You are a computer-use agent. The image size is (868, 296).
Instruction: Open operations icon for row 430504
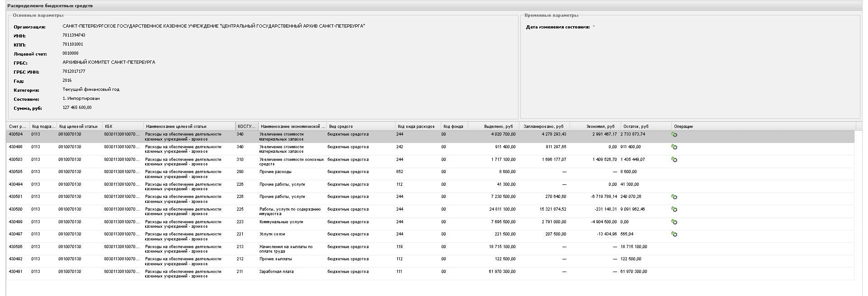click(x=674, y=135)
